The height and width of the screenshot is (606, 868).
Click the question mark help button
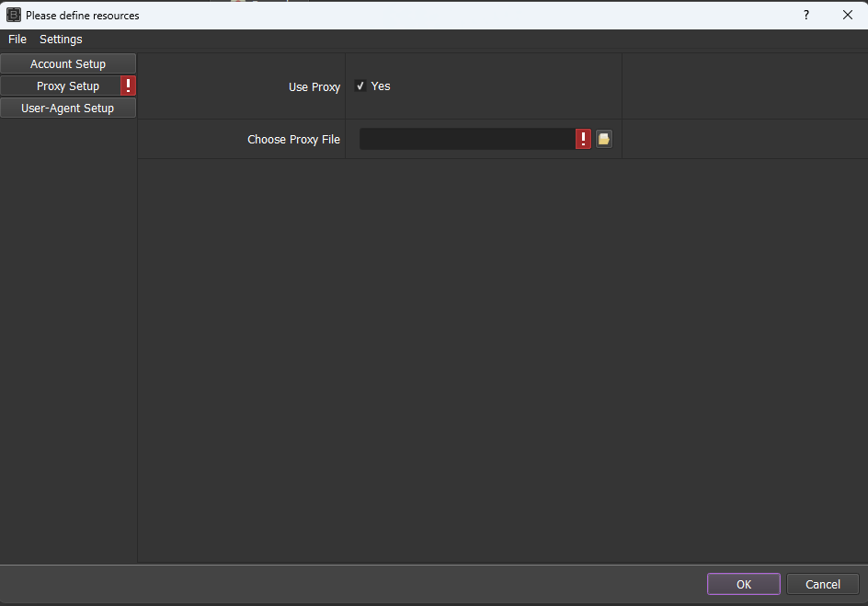coord(806,15)
